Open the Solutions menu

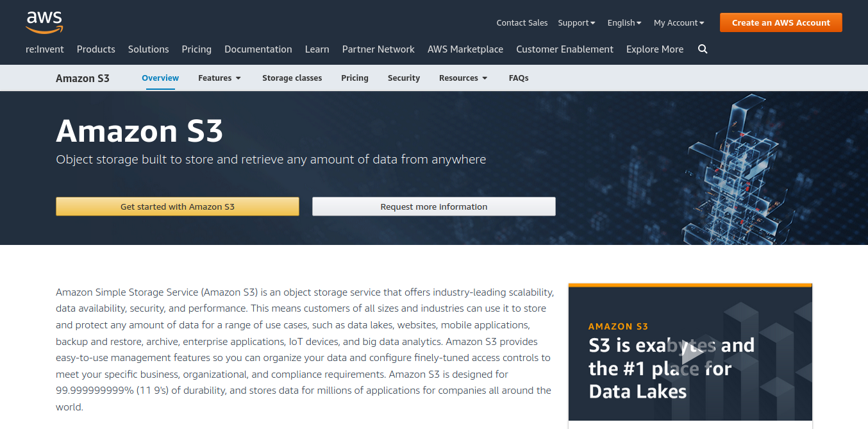(x=149, y=49)
